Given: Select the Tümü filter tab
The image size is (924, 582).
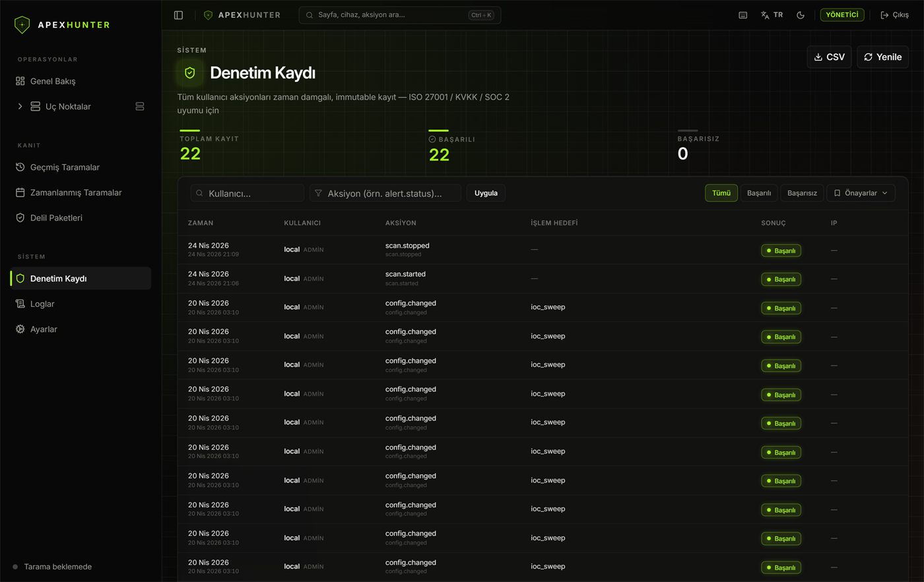Looking at the screenshot, I should [x=721, y=193].
